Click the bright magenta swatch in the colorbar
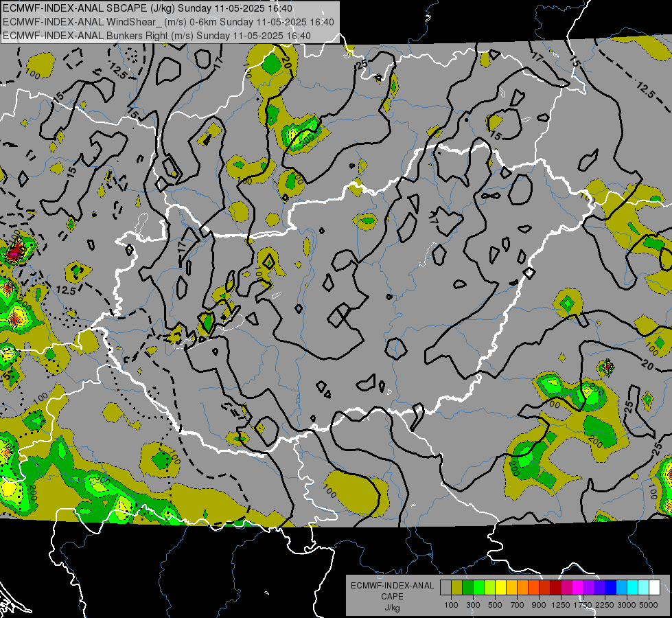 (x=578, y=587)
